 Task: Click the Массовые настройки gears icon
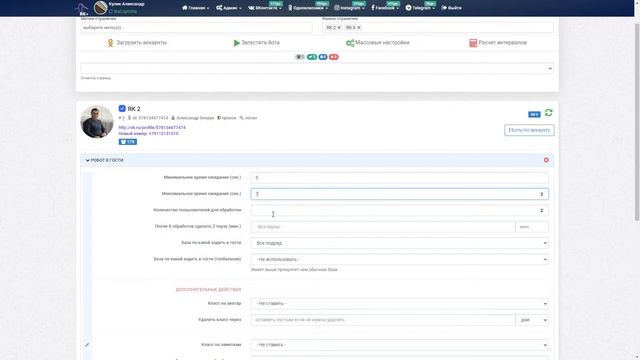pyautogui.click(x=350, y=43)
